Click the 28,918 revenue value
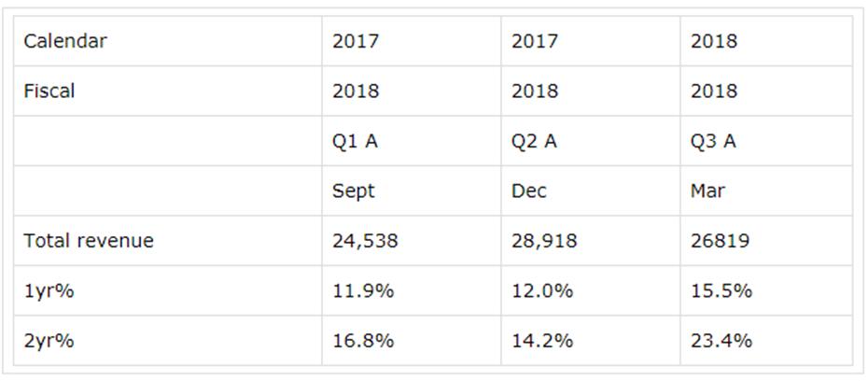This screenshot has width=868, height=381. click(544, 241)
